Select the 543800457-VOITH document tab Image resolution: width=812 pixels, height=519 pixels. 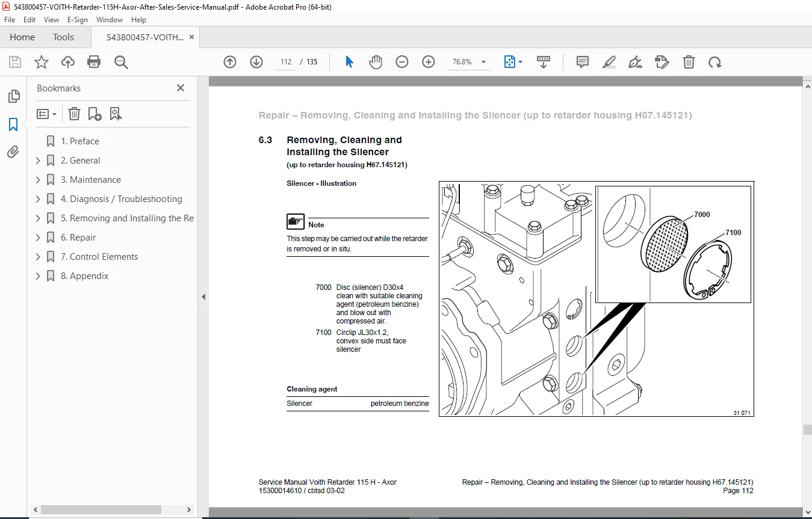coord(145,37)
